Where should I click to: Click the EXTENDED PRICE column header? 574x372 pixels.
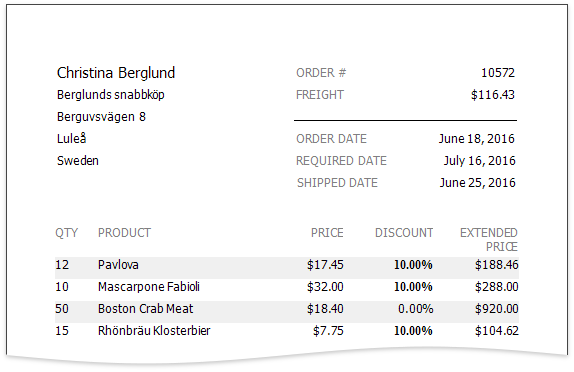click(x=489, y=239)
